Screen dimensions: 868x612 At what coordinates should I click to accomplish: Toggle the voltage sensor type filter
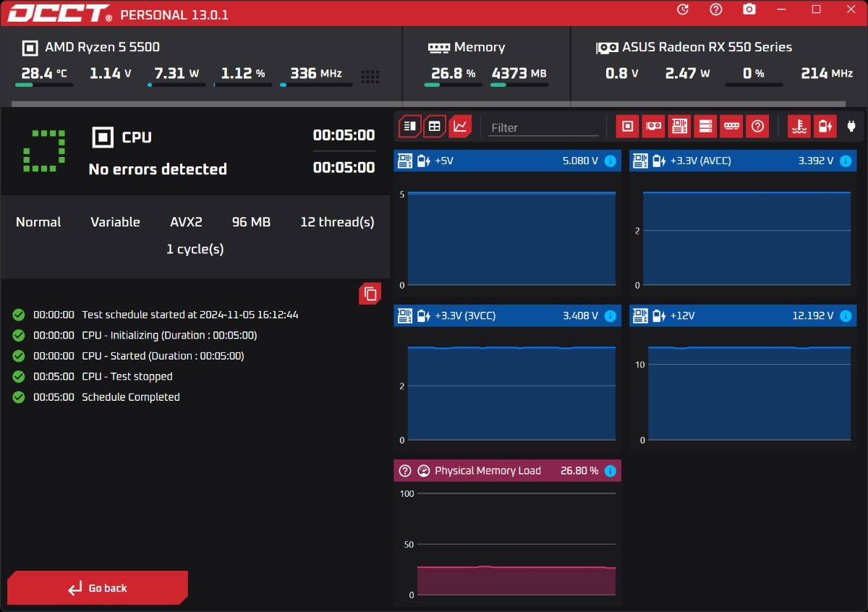825,126
